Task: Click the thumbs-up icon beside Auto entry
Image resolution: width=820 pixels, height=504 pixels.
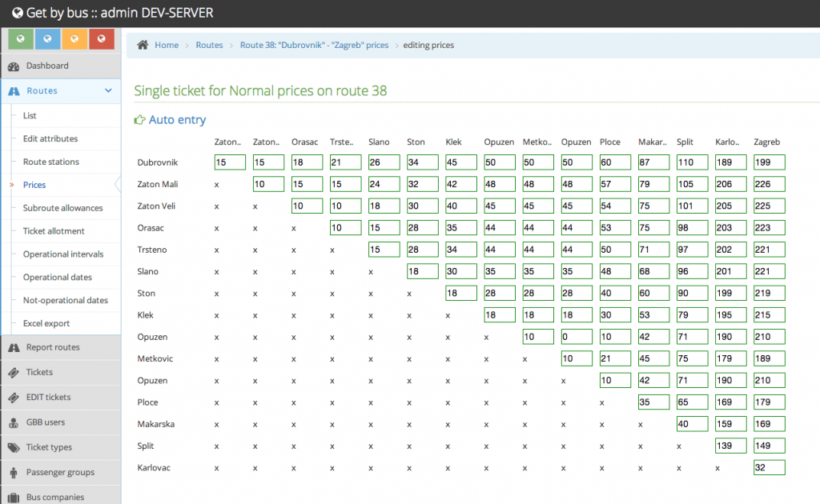Action: pyautogui.click(x=139, y=120)
